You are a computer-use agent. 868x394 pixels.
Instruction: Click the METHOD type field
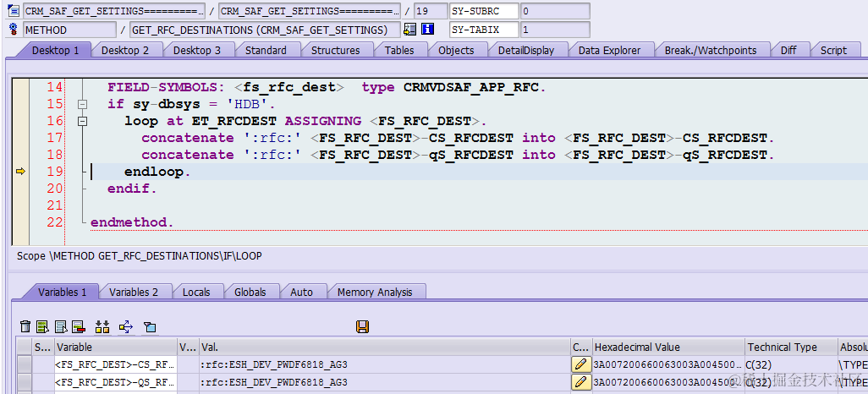point(69,30)
